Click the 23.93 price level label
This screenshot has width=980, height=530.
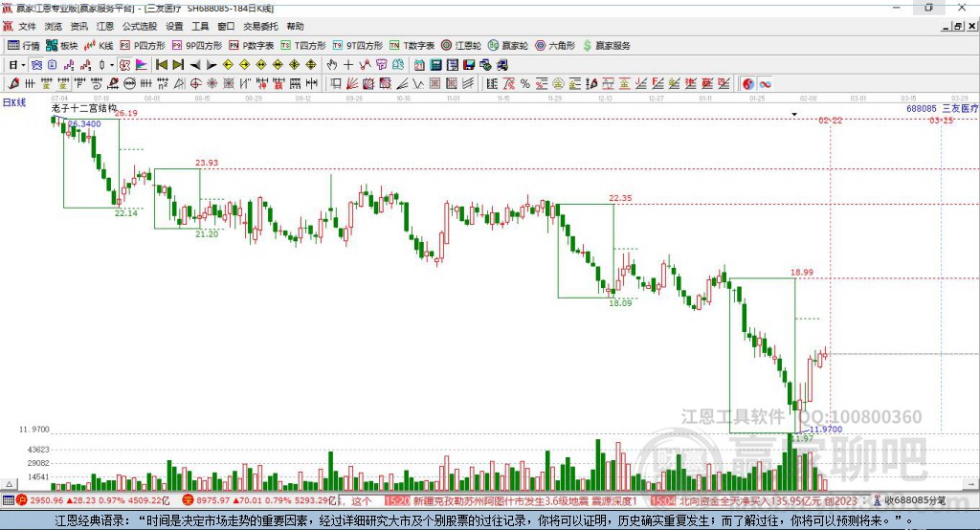pos(207,163)
